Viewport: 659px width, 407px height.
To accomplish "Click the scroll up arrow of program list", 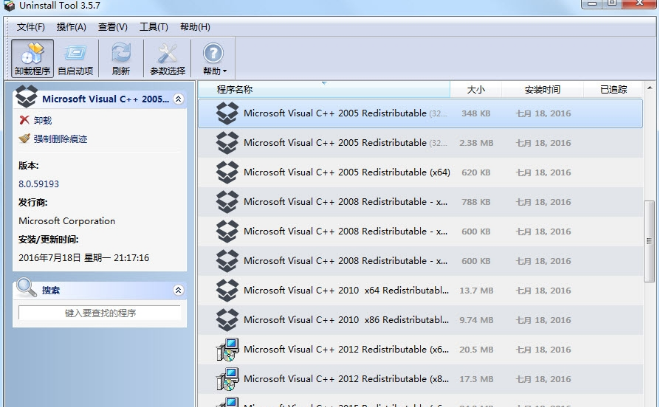I will coord(649,88).
